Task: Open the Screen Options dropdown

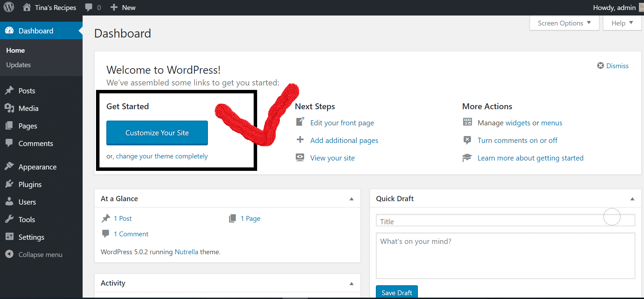Action: 564,23
